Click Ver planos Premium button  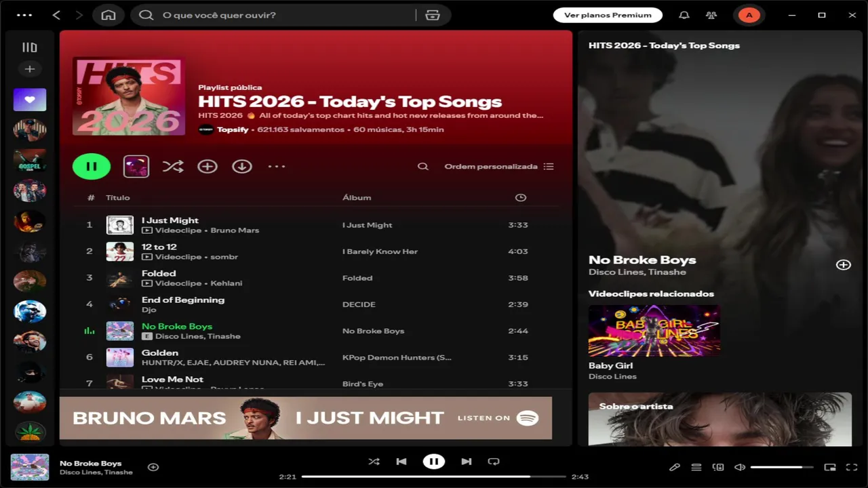pyautogui.click(x=608, y=15)
